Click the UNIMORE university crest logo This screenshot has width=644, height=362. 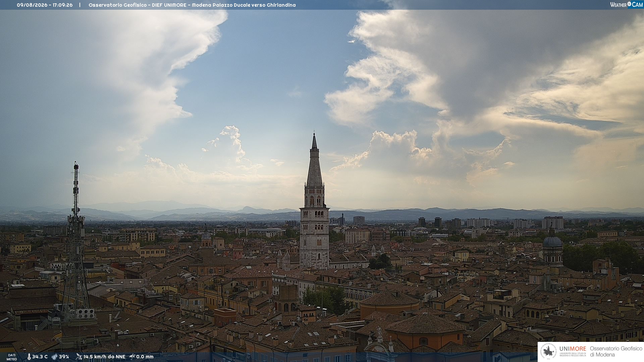pyautogui.click(x=548, y=352)
